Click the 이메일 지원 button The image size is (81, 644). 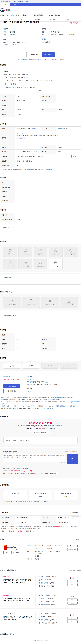pos(12,391)
